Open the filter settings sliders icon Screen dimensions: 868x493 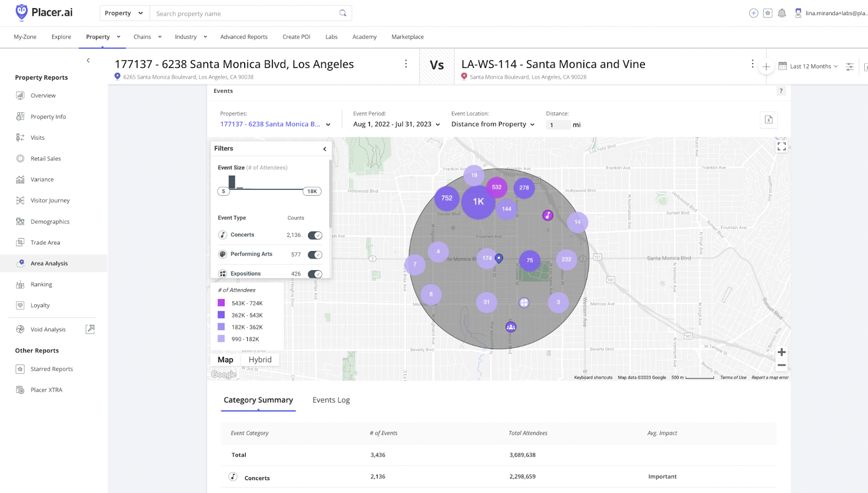850,67
